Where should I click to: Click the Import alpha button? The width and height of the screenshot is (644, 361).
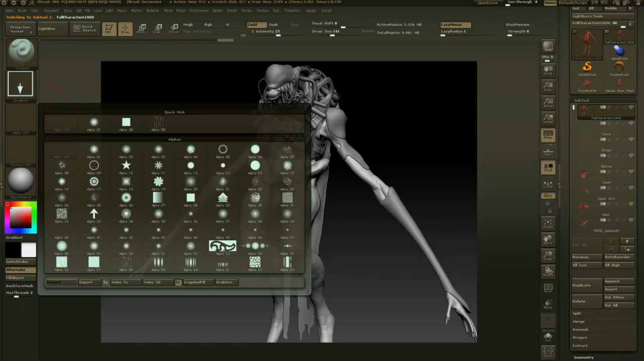[x=61, y=283]
